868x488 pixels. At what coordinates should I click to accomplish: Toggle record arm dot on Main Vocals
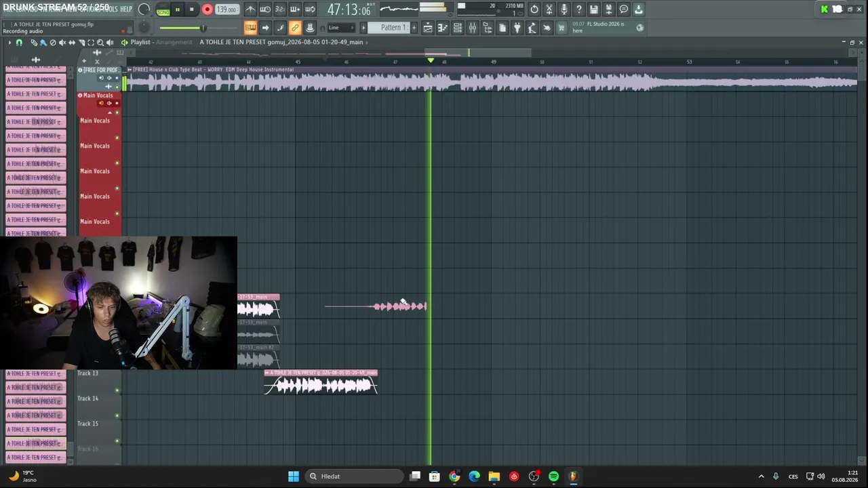pos(117,103)
